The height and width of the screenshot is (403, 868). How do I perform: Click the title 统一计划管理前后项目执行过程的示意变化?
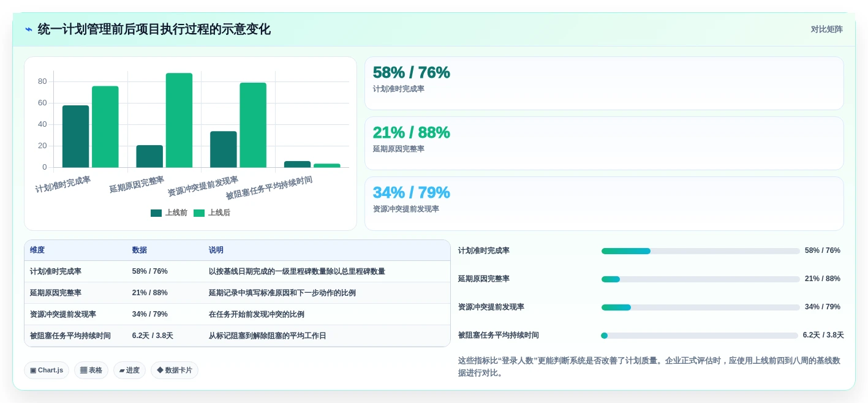tap(154, 29)
